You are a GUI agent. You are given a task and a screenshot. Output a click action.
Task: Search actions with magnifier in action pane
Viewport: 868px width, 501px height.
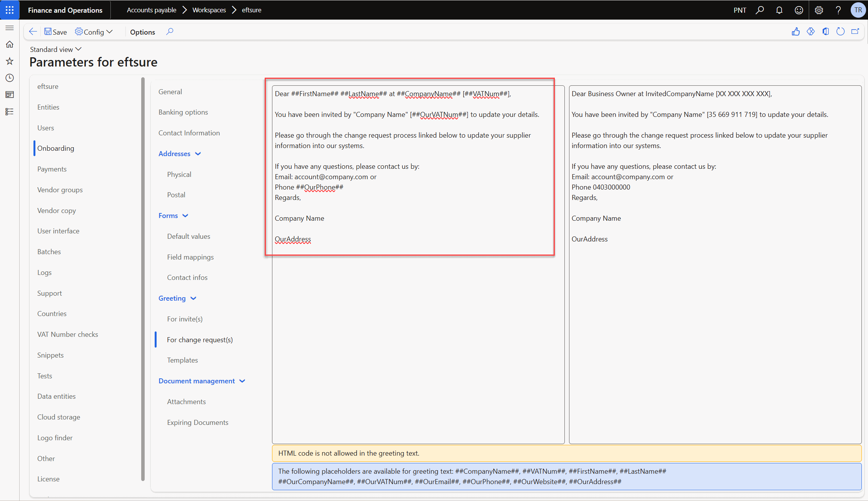(x=170, y=32)
